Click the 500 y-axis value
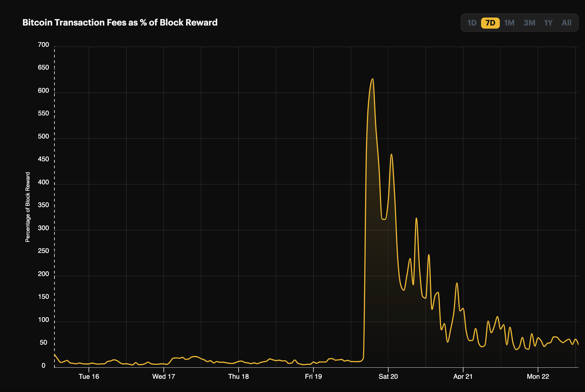The image size is (585, 392). coord(43,136)
